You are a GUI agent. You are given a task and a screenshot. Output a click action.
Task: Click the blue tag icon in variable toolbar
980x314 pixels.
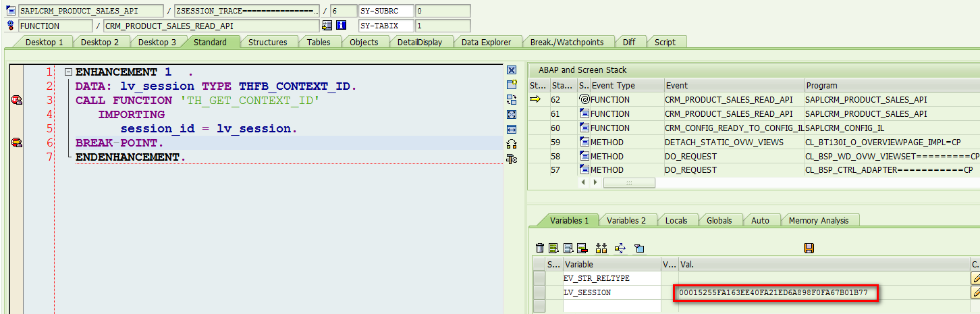pos(639,248)
